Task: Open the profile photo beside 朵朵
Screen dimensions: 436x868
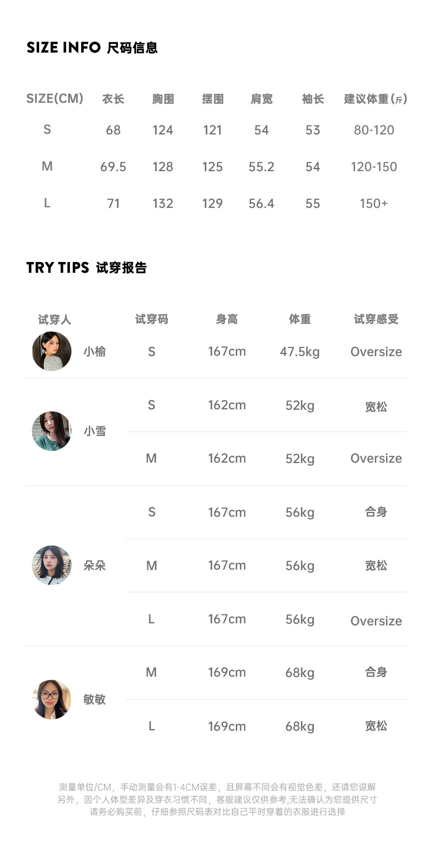Action: (52, 565)
